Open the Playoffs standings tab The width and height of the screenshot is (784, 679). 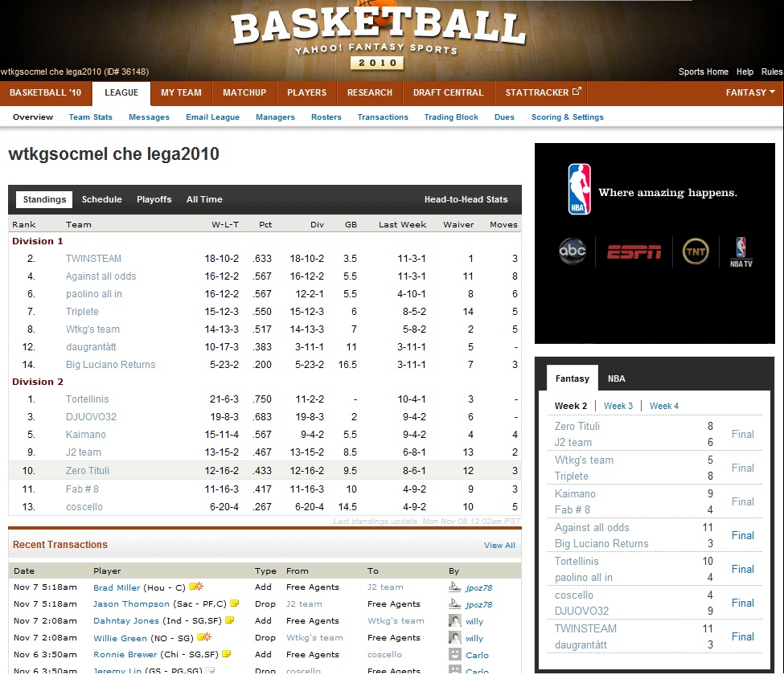(x=154, y=199)
